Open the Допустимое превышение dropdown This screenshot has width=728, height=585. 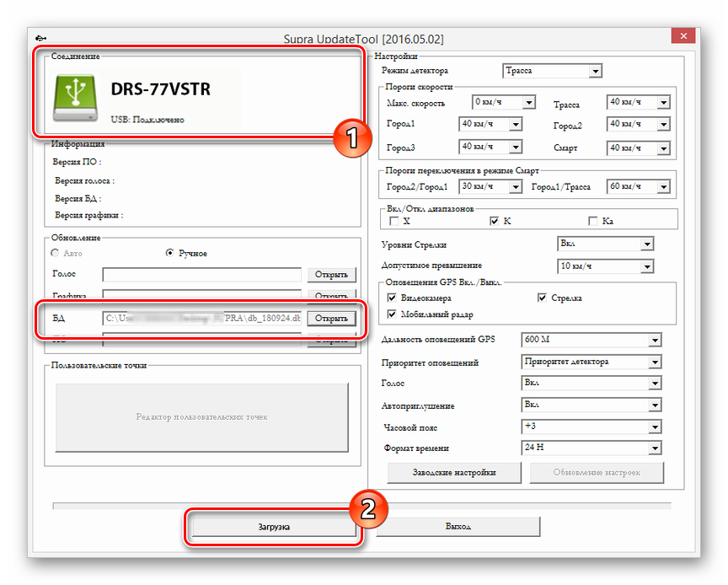pos(606,266)
